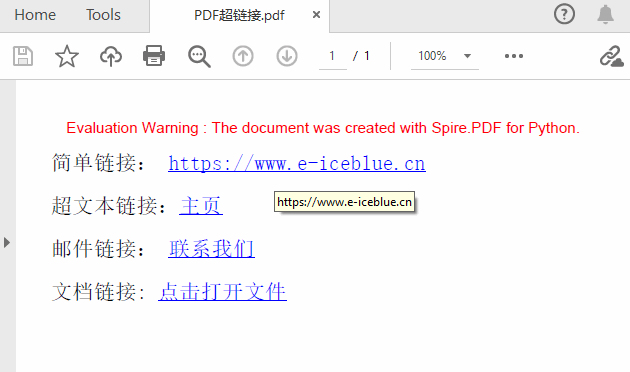Open the Help question mark icon

pos(565,14)
